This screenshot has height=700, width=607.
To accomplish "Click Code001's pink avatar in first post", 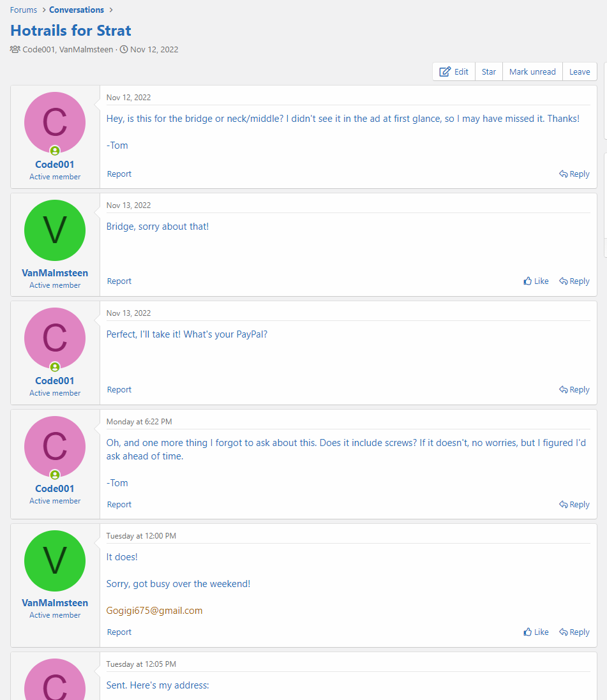I will coord(55,123).
